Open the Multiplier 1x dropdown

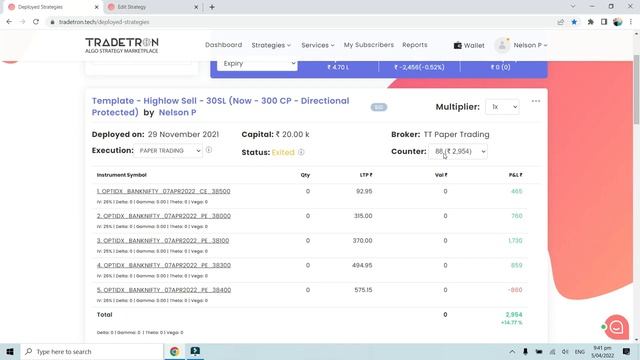(x=502, y=107)
